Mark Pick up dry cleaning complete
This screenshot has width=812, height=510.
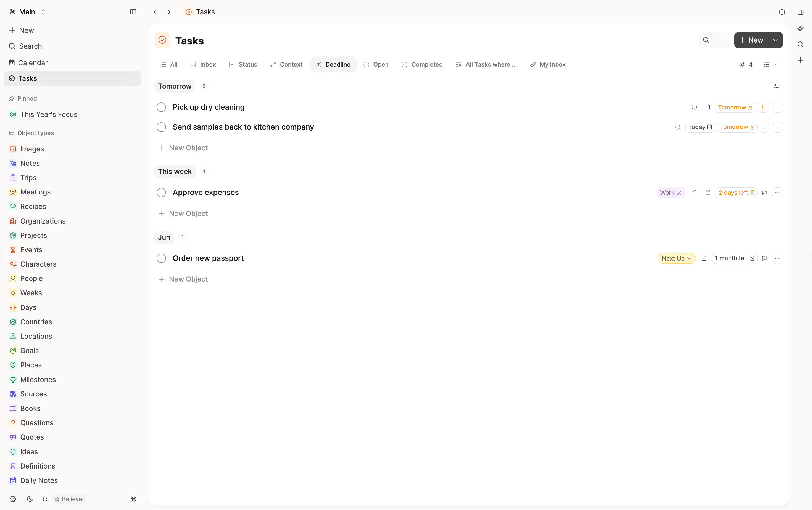click(161, 107)
